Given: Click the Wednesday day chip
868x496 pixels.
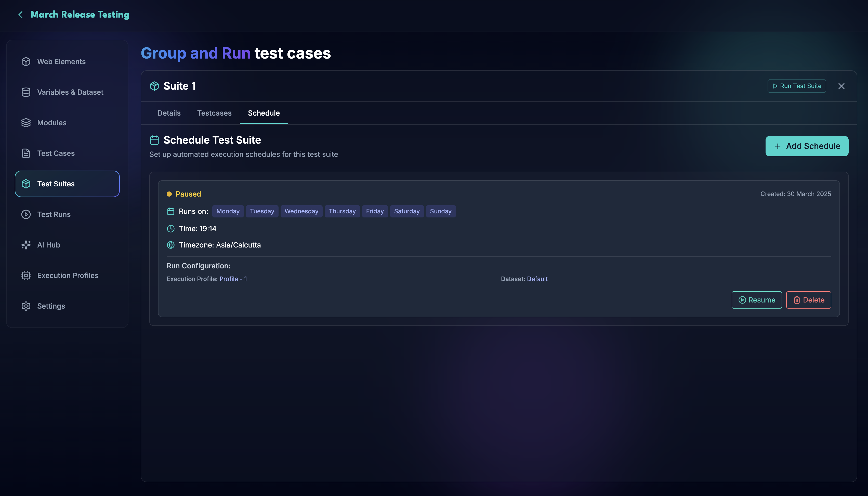Looking at the screenshot, I should tap(301, 211).
